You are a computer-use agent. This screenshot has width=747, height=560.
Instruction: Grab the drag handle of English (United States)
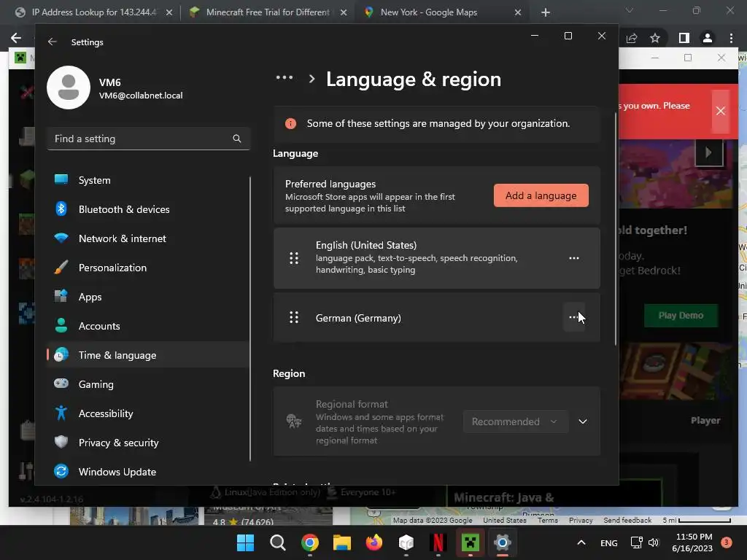(x=294, y=258)
